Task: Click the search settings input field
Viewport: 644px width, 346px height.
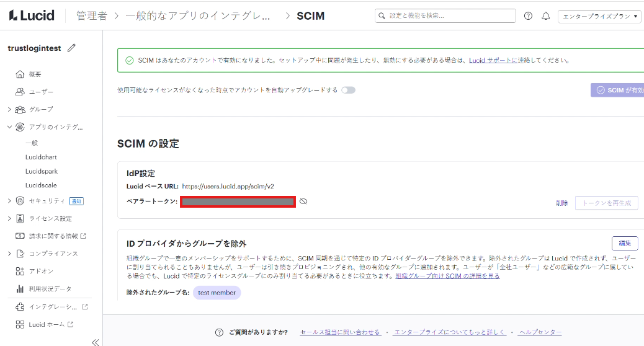Action: pos(445,16)
